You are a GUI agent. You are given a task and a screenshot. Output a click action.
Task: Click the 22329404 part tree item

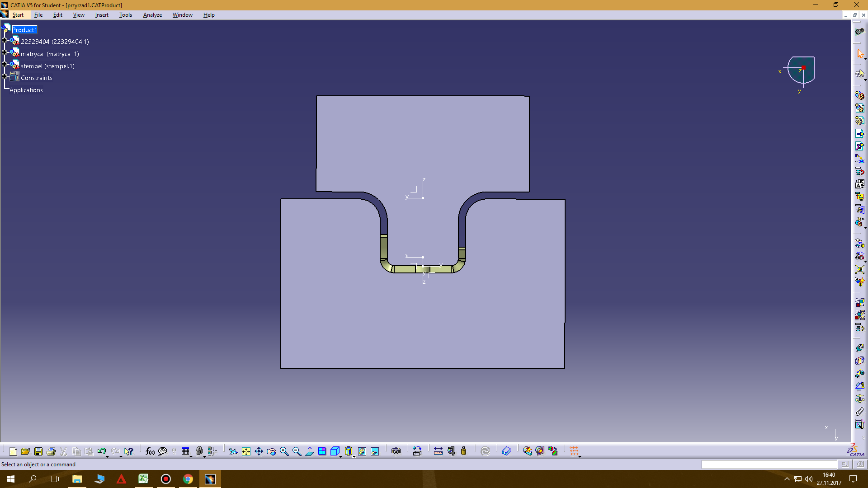pos(54,42)
